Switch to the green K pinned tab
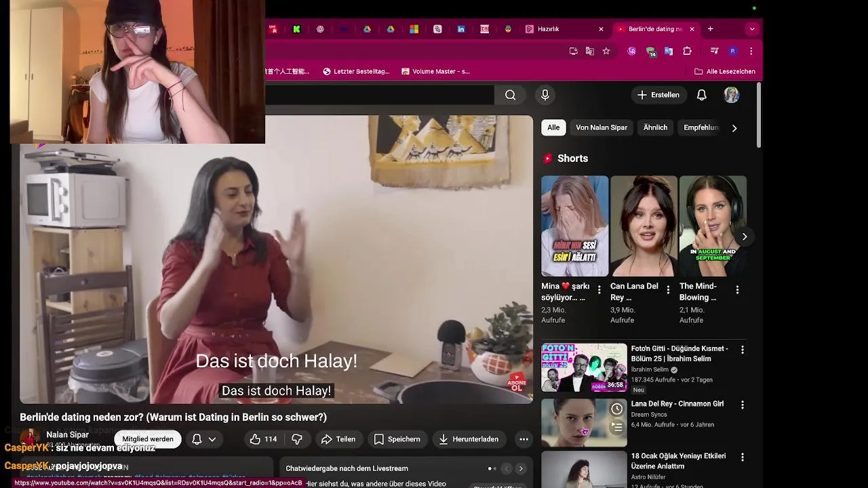This screenshot has height=488, width=868. click(297, 29)
